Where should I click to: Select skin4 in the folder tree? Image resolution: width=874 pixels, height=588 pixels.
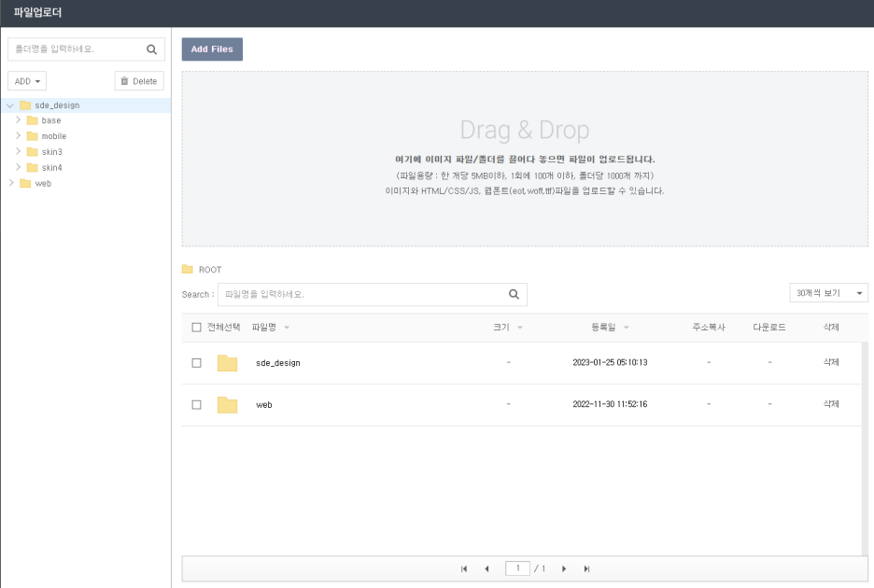[x=52, y=167]
